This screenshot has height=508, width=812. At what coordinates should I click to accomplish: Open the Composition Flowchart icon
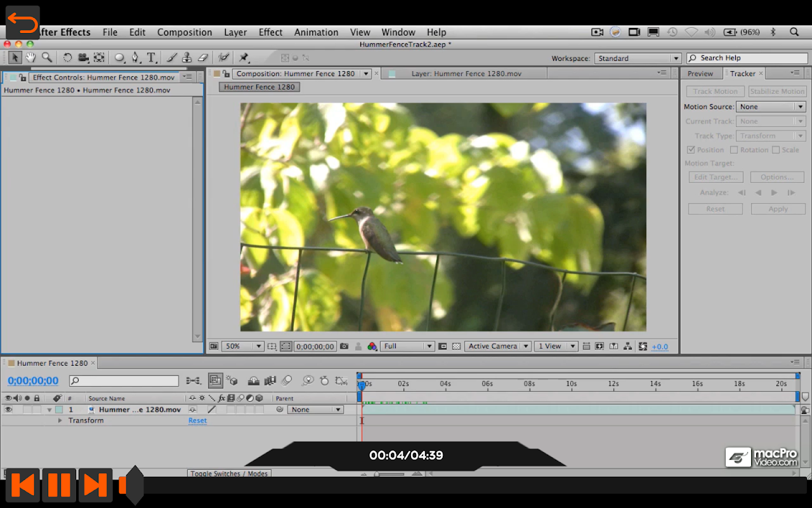coord(627,347)
